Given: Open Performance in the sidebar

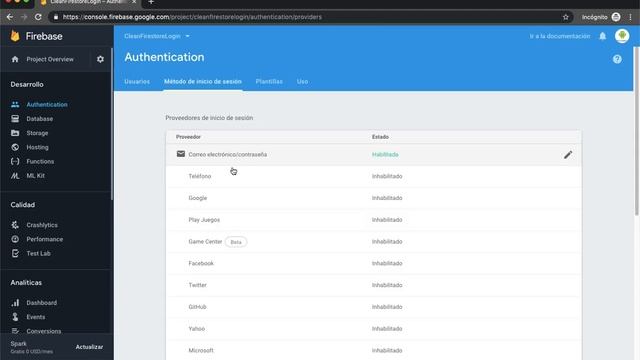Looking at the screenshot, I should point(44,239).
